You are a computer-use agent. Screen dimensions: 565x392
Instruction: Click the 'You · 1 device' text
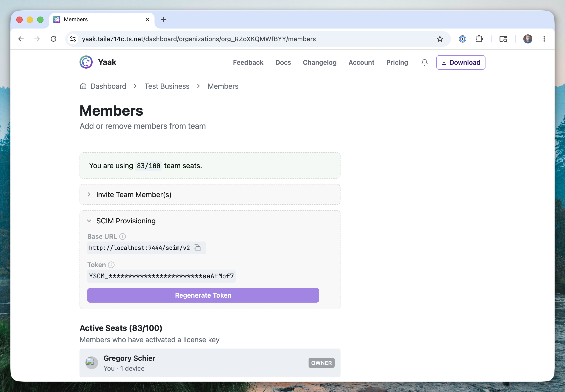124,368
